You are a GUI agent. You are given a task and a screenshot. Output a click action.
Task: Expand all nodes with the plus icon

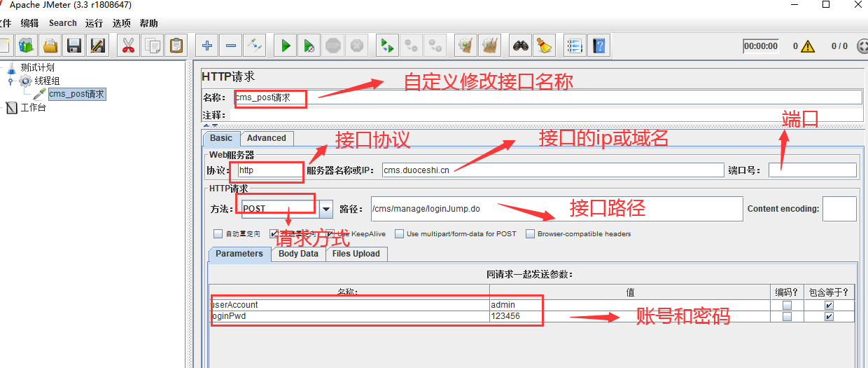click(x=206, y=46)
